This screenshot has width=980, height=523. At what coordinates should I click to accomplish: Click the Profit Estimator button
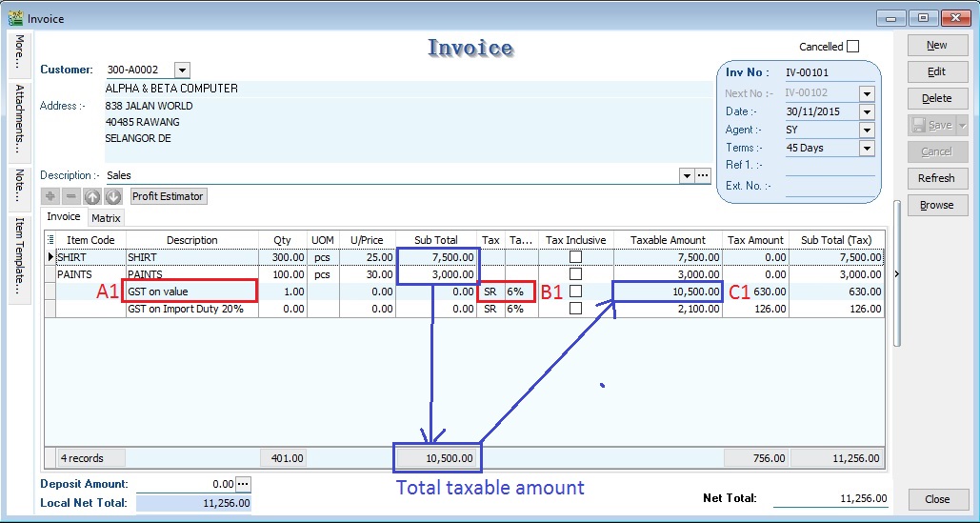click(168, 196)
